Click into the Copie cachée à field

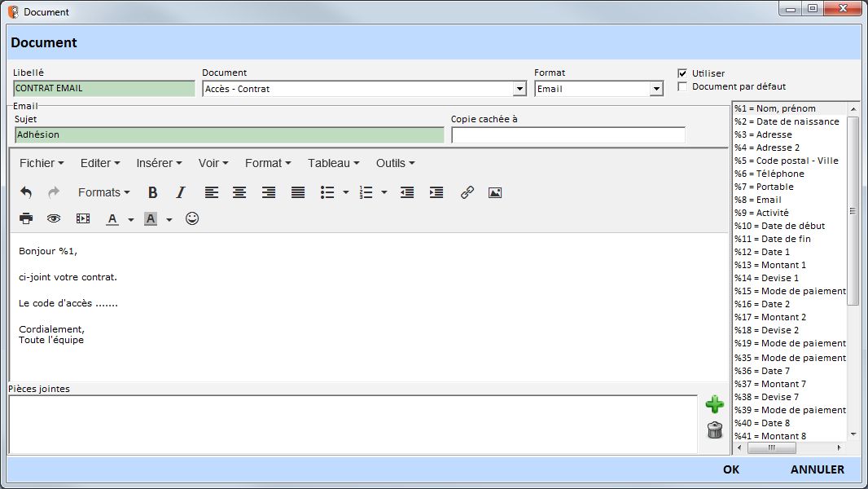tap(568, 135)
